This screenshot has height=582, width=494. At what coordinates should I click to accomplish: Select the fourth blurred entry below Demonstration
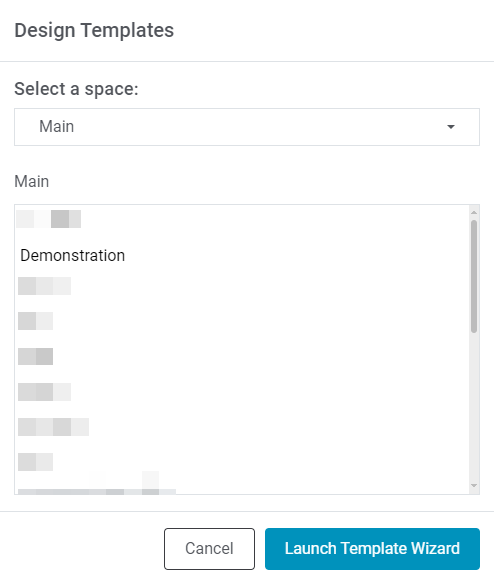45,392
